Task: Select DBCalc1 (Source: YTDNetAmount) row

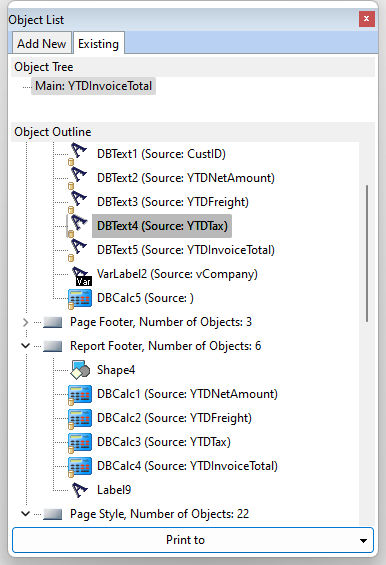Action: (x=187, y=394)
